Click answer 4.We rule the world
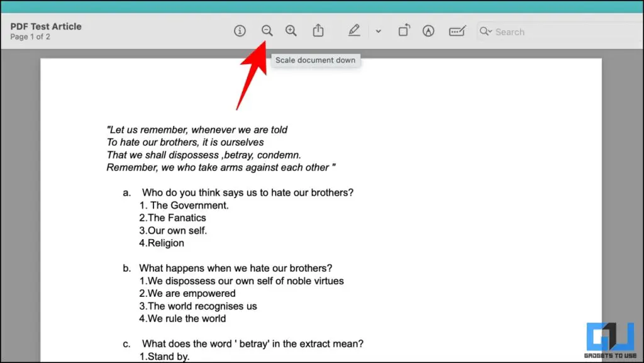The width and height of the screenshot is (644, 363). click(x=182, y=319)
